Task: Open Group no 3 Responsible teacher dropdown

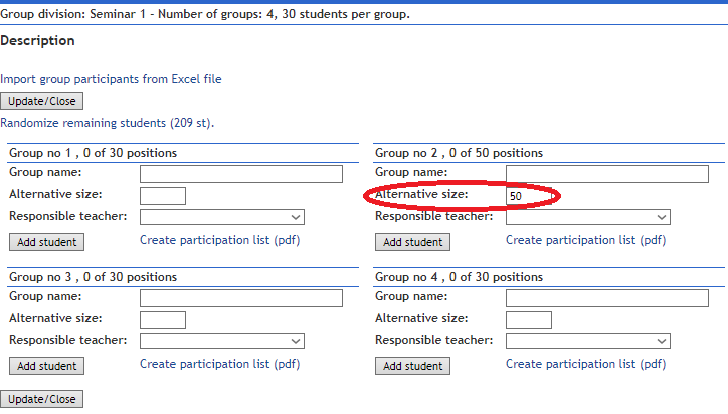Action: 222,341
